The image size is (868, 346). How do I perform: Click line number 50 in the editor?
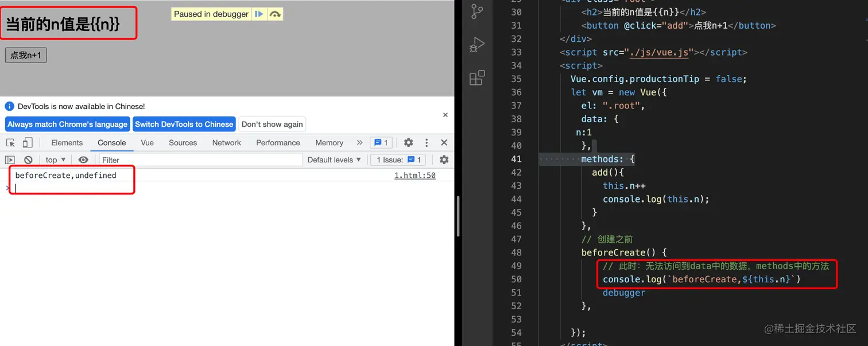[516, 279]
